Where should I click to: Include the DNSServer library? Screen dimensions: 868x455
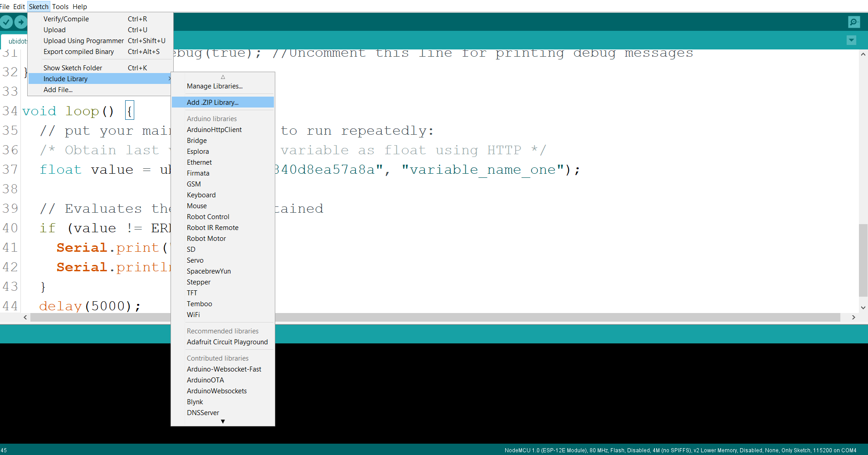click(x=223, y=413)
